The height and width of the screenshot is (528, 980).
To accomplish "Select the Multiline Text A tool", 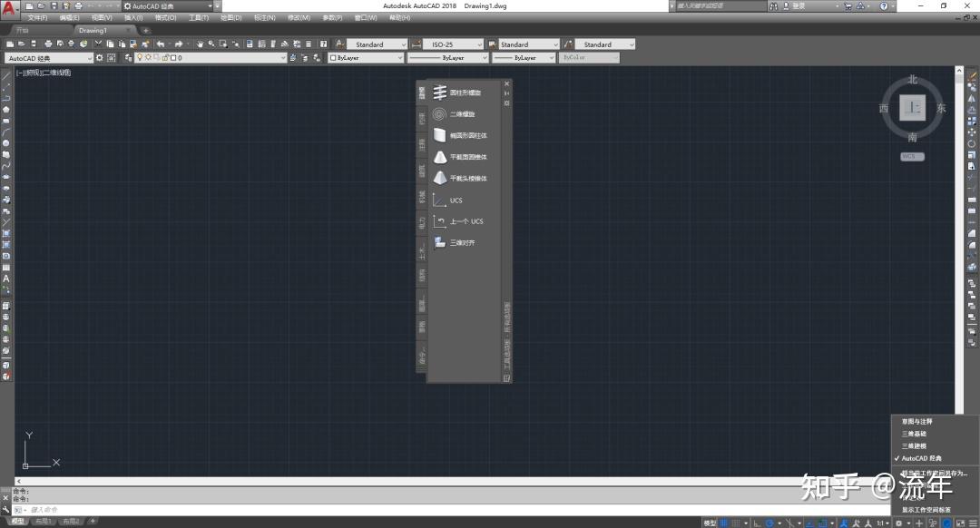I will [x=5, y=279].
